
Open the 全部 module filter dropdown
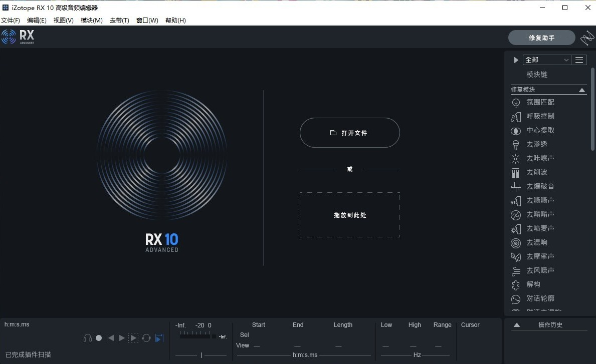(x=546, y=60)
